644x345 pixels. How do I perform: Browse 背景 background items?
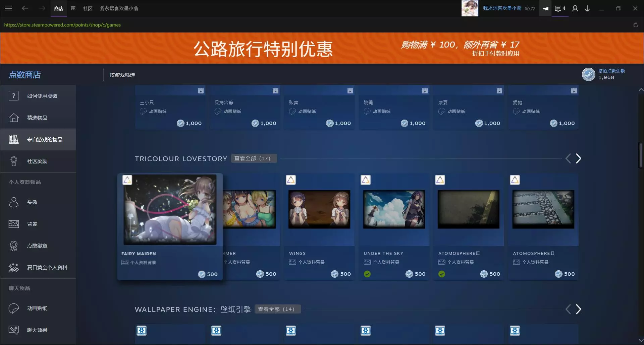coord(38,224)
